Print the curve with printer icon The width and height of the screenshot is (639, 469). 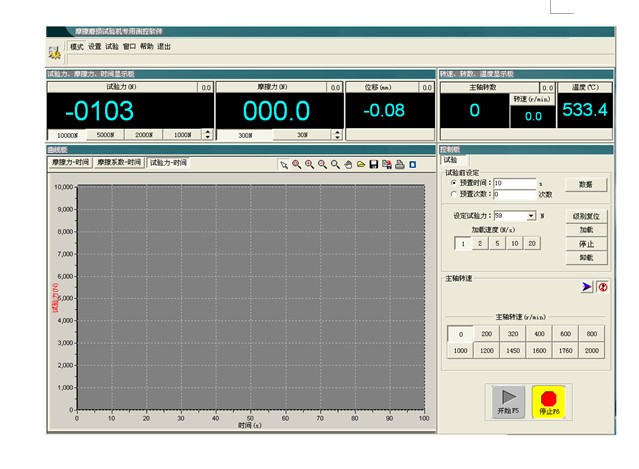[x=400, y=165]
